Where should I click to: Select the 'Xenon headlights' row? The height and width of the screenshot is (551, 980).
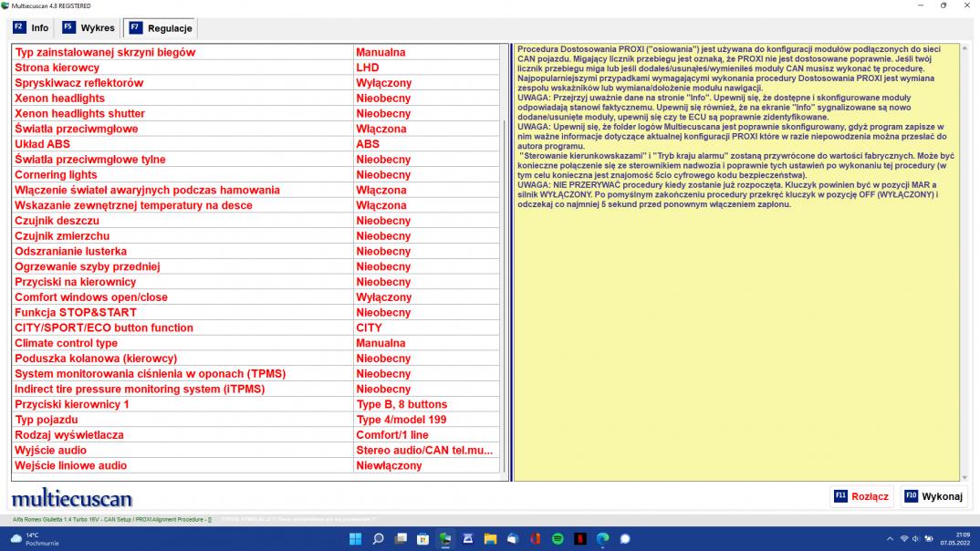255,99
